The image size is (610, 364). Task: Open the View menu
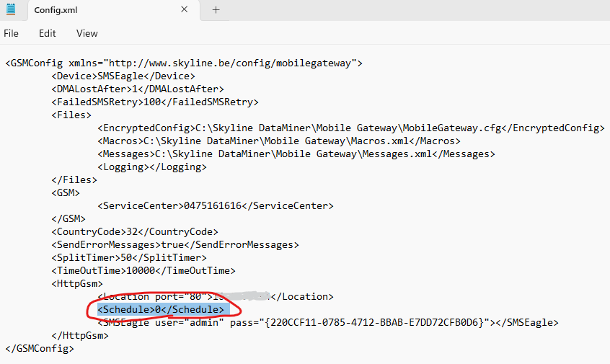87,33
